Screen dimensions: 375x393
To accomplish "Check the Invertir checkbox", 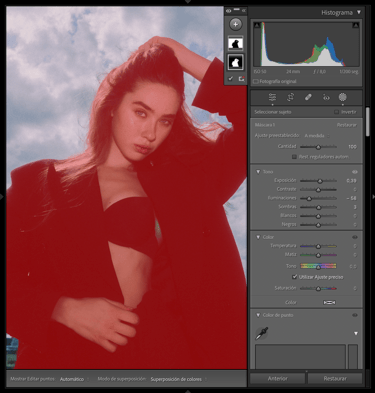I will click(337, 112).
